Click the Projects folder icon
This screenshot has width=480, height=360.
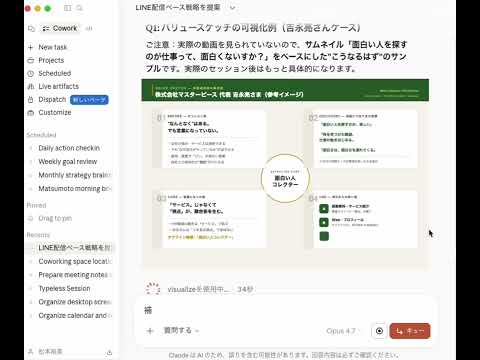coord(31,60)
